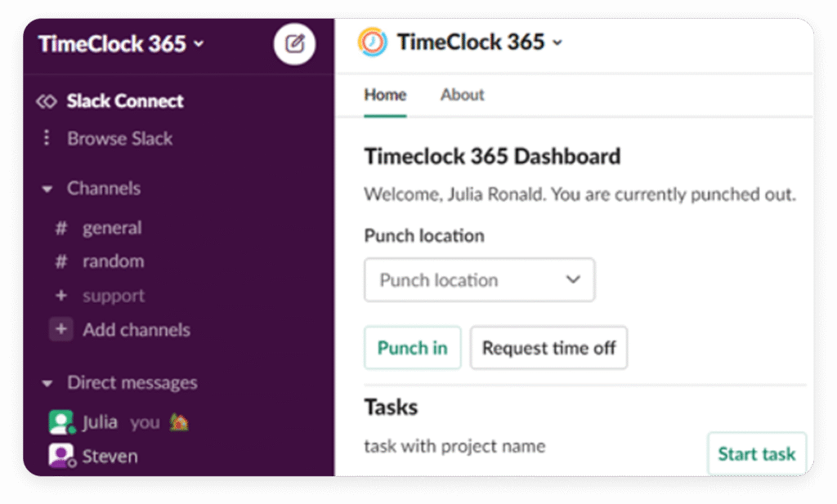837x504 pixels.
Task: Open the Punch location dropdown
Action: click(x=479, y=280)
